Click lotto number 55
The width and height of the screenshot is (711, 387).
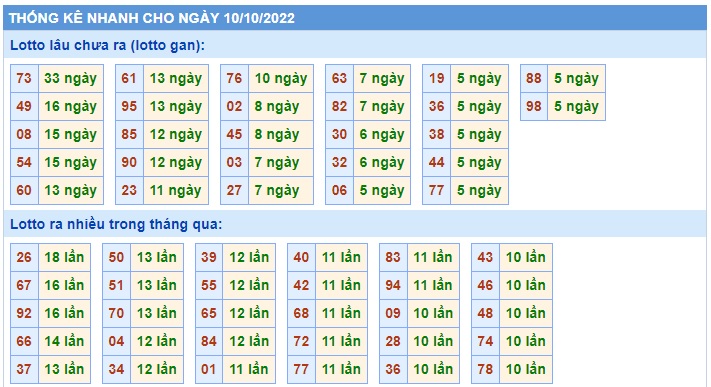point(209,286)
